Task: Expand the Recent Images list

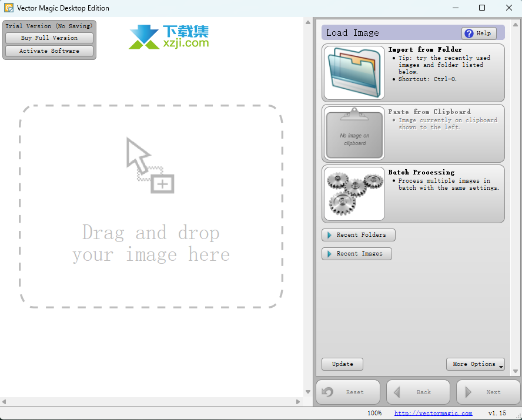Action: (356, 254)
